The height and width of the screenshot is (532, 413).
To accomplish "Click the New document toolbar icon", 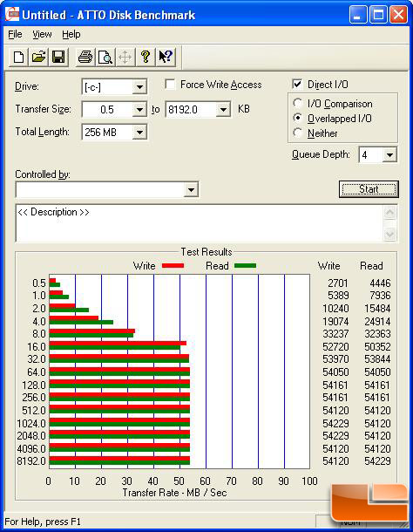I will point(18,57).
